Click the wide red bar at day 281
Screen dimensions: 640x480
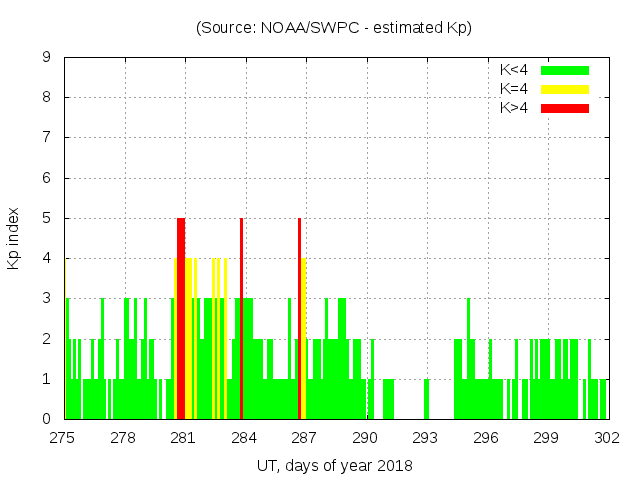point(181,318)
